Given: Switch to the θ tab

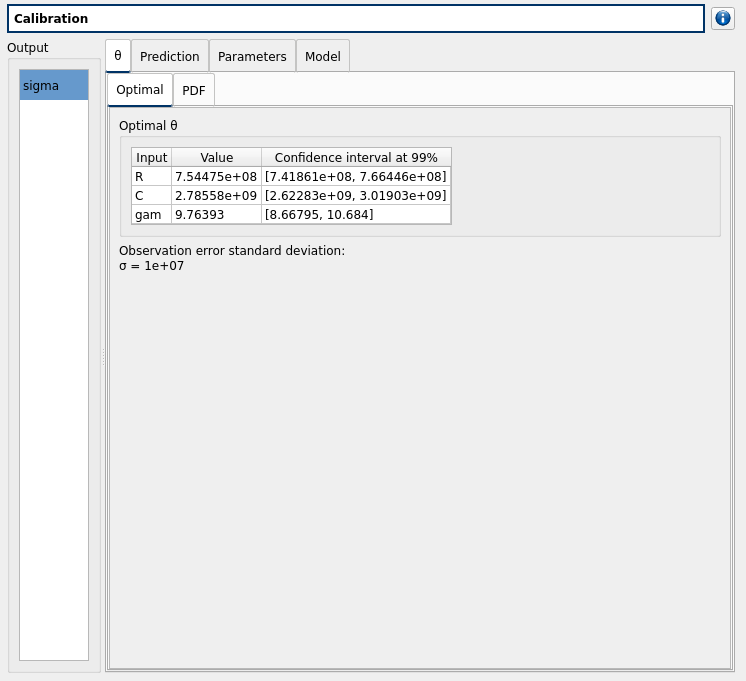Looking at the screenshot, I should pyautogui.click(x=118, y=56).
